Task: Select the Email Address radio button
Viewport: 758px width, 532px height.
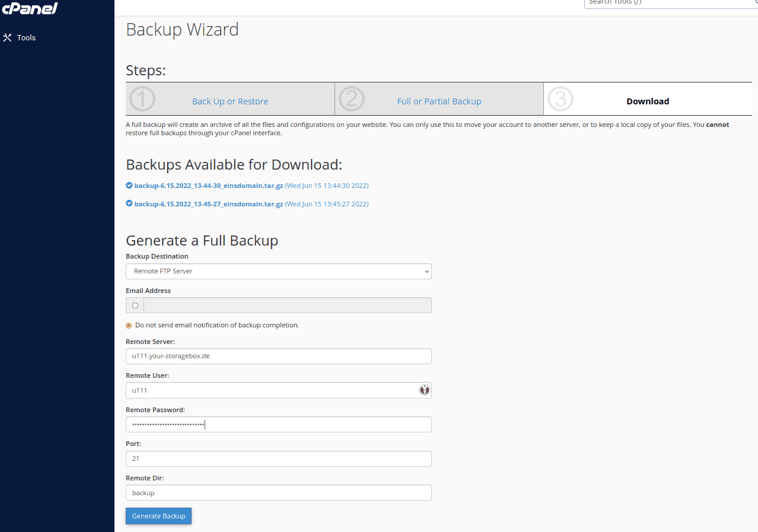Action: click(135, 305)
